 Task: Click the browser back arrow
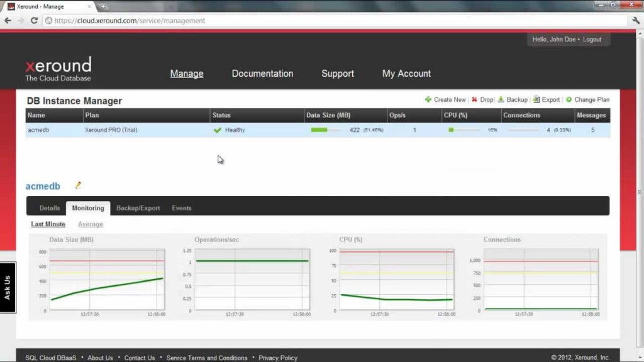click(x=8, y=20)
